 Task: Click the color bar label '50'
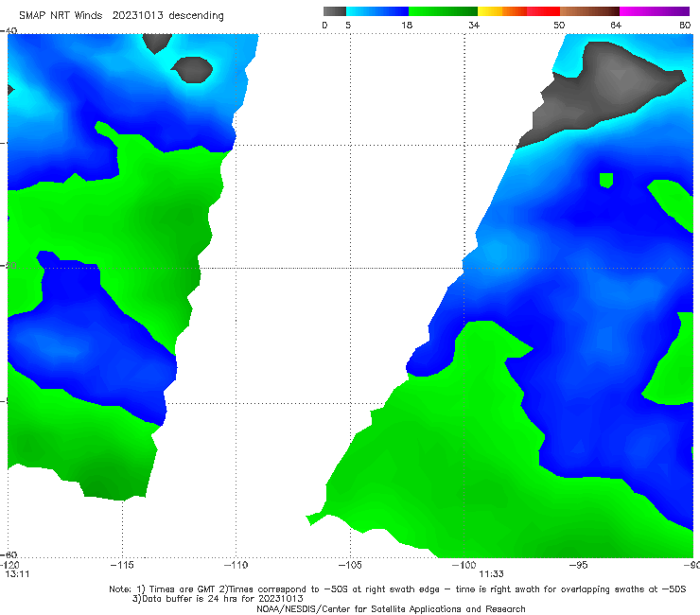click(x=559, y=25)
